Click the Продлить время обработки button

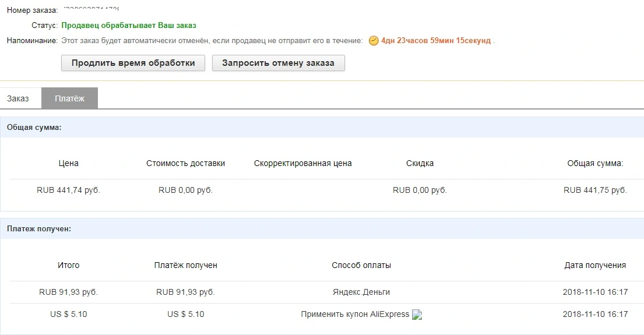133,64
